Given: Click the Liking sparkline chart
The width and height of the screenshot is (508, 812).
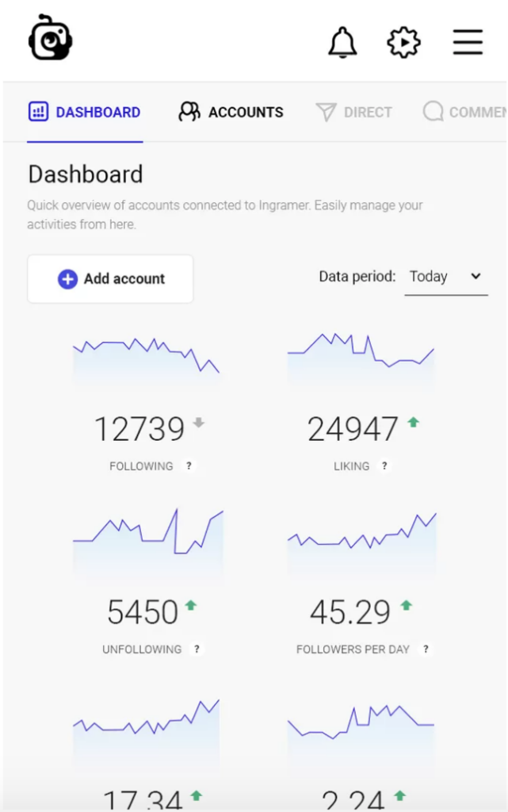Looking at the screenshot, I should tap(361, 357).
